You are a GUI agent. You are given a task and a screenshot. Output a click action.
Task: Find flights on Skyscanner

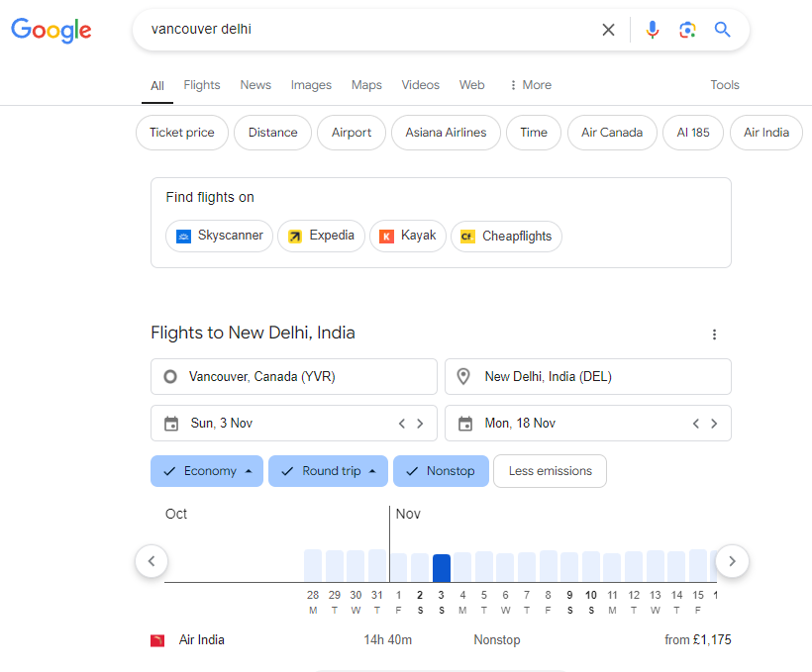click(x=219, y=237)
